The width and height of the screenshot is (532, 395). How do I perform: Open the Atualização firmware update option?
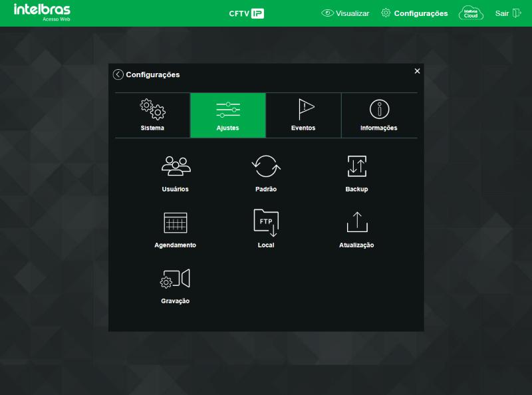tap(356, 230)
